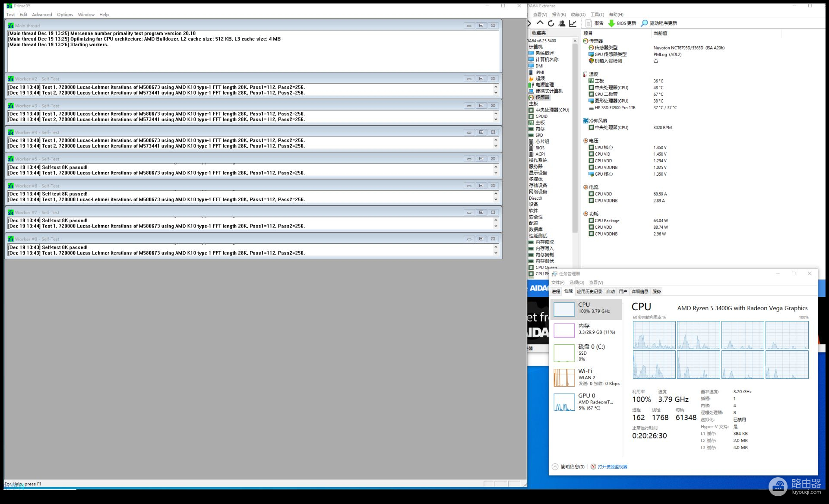Click the 报告 report button in AIDA64 toolbar
The image size is (829, 504).
(x=594, y=23)
